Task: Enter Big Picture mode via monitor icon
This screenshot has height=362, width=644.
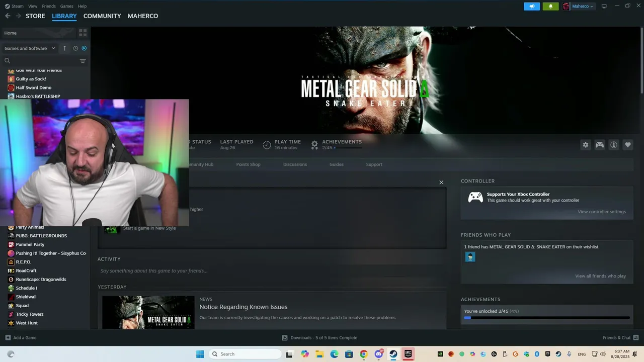Action: tap(604, 6)
